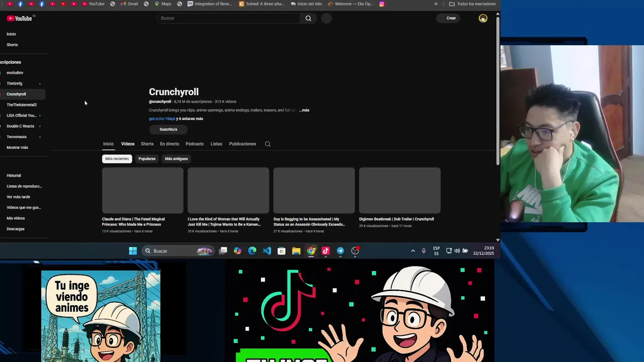This screenshot has height=362, width=644.
Task: Open the 'Double C Reacts' subscription
Action: [20, 126]
